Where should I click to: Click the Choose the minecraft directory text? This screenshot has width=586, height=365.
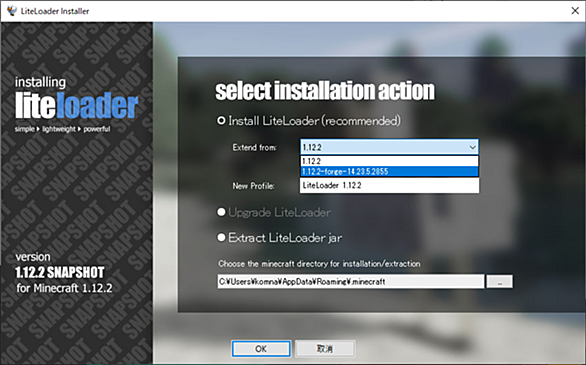point(319,264)
